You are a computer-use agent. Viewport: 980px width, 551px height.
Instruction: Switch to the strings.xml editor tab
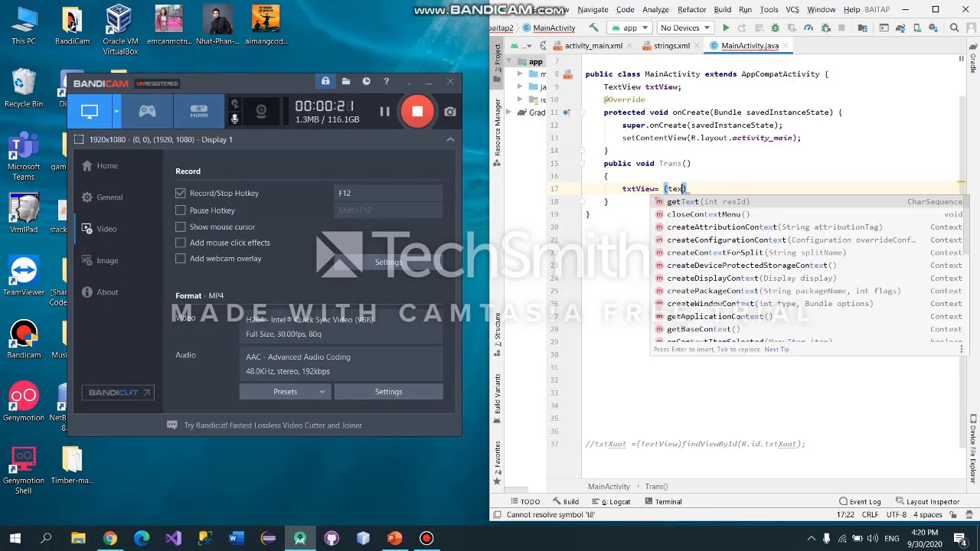coord(671,46)
